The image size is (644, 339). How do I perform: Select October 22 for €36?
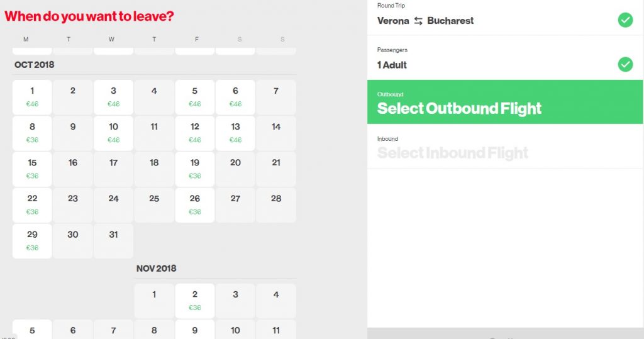pos(32,204)
